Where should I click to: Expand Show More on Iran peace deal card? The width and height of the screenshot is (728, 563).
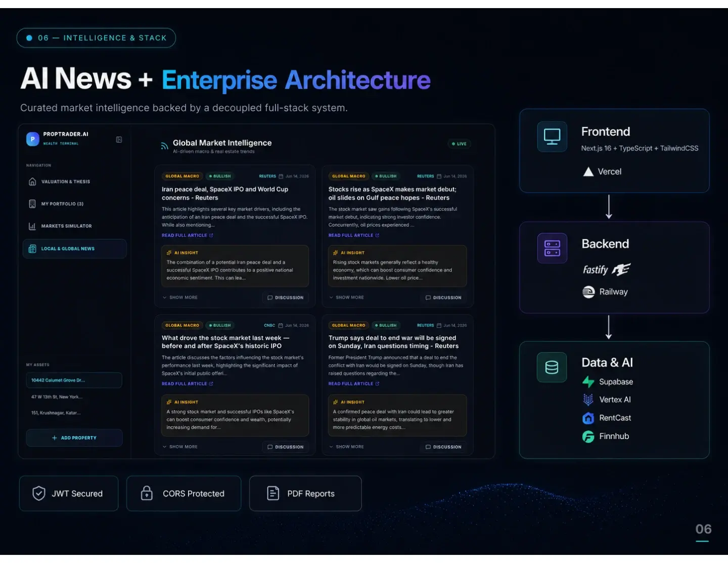180,297
